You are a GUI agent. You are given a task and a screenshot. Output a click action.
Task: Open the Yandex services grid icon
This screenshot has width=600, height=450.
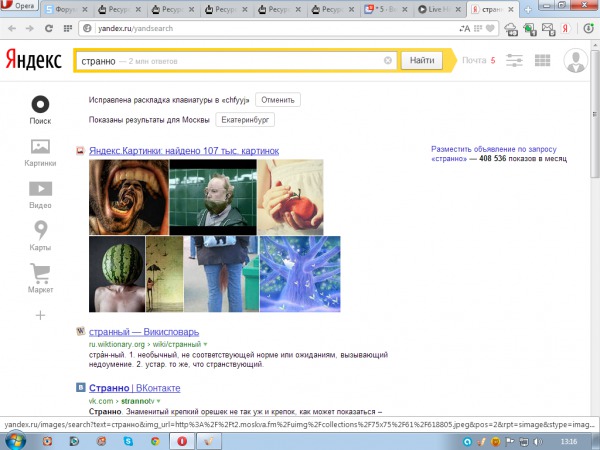tap(543, 60)
